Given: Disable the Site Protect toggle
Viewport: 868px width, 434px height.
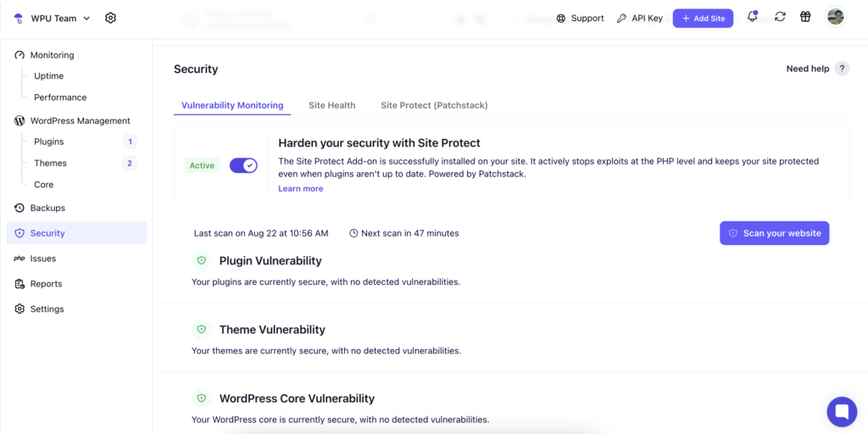Looking at the screenshot, I should coord(243,165).
